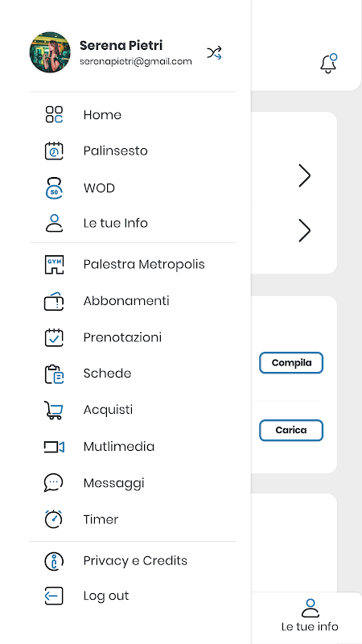Open the Acquisti shopping cart icon
Screen dimensions: 362x644
coord(54,410)
